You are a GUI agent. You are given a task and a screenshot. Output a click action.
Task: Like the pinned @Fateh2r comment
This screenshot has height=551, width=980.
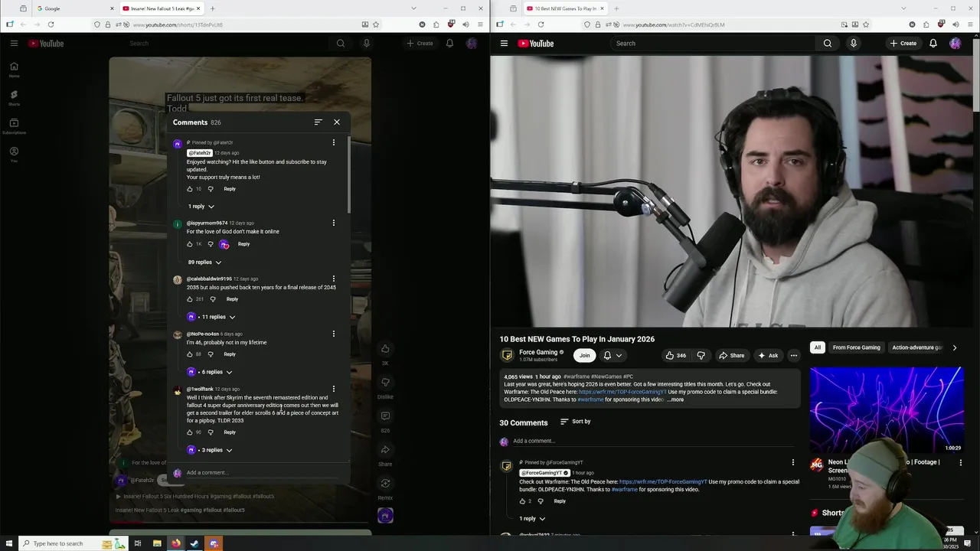tap(190, 189)
